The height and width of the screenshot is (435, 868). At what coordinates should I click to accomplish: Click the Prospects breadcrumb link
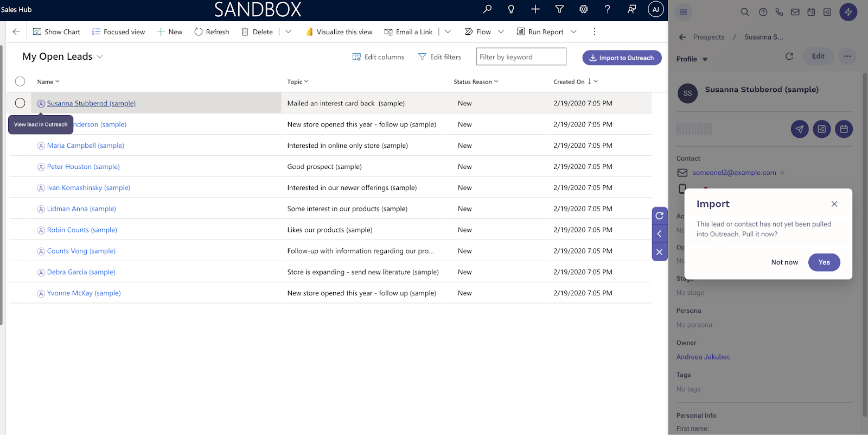tap(709, 37)
